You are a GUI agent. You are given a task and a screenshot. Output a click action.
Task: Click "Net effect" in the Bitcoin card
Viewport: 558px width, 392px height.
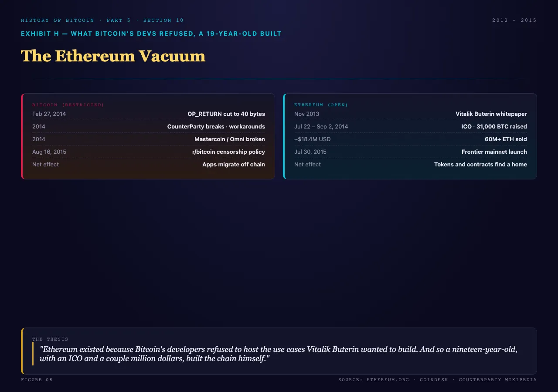pos(45,165)
